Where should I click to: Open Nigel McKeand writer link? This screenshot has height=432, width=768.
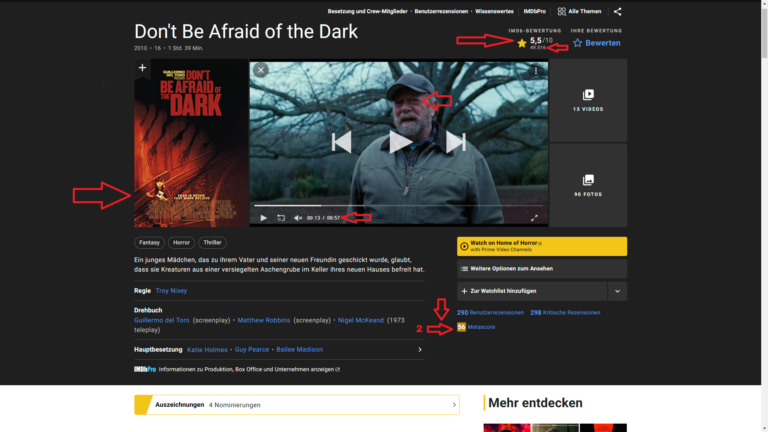point(360,320)
